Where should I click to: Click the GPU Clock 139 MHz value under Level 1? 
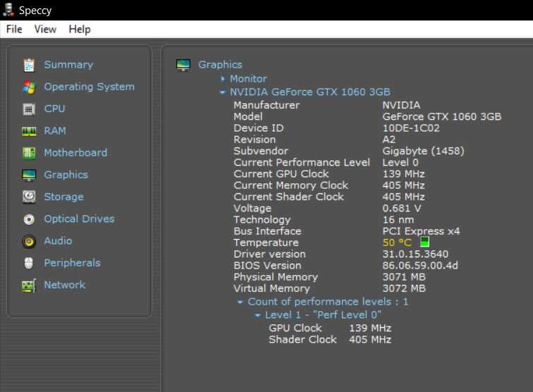(x=370, y=328)
